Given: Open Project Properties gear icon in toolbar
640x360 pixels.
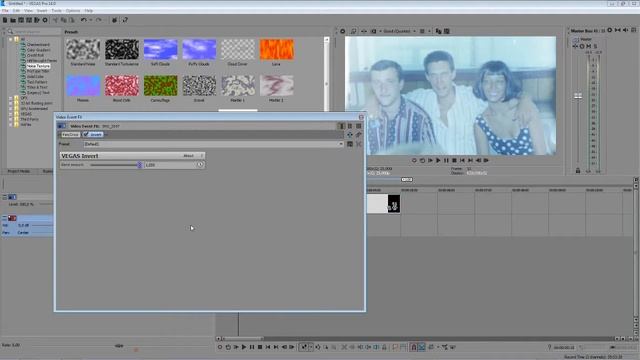Looking at the screenshot, I should (x=45, y=20).
